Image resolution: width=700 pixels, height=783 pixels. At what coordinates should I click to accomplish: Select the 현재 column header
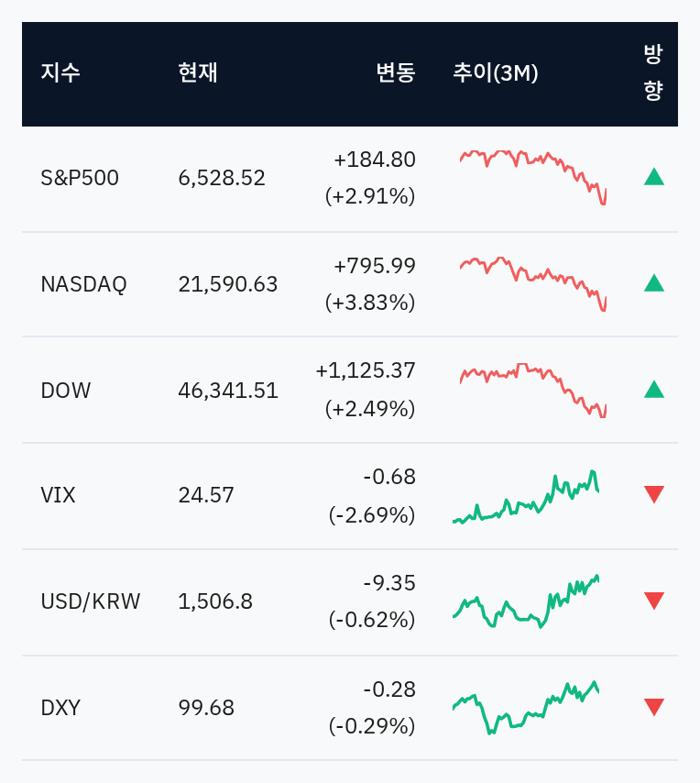(x=198, y=73)
